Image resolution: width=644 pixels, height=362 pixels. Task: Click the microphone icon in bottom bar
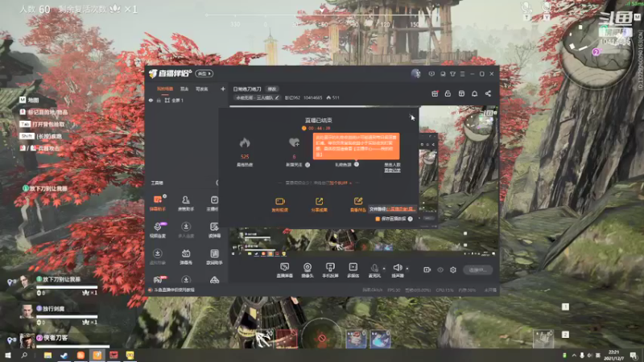[x=374, y=268]
